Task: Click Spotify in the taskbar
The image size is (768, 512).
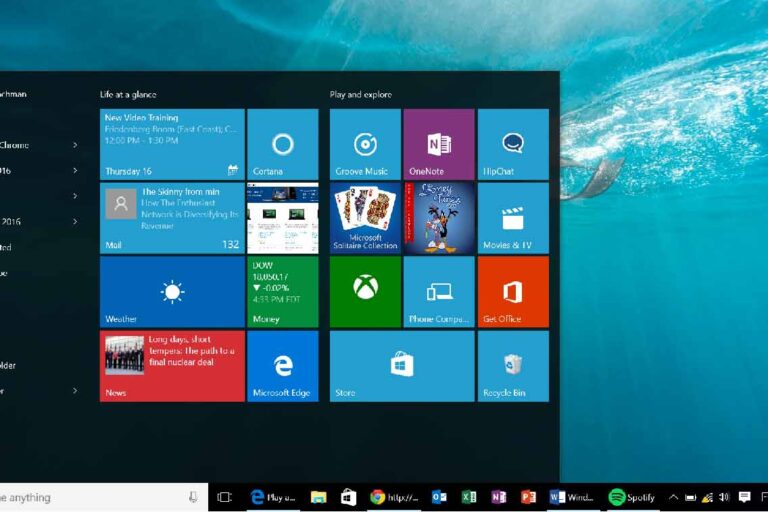Action: click(632, 497)
